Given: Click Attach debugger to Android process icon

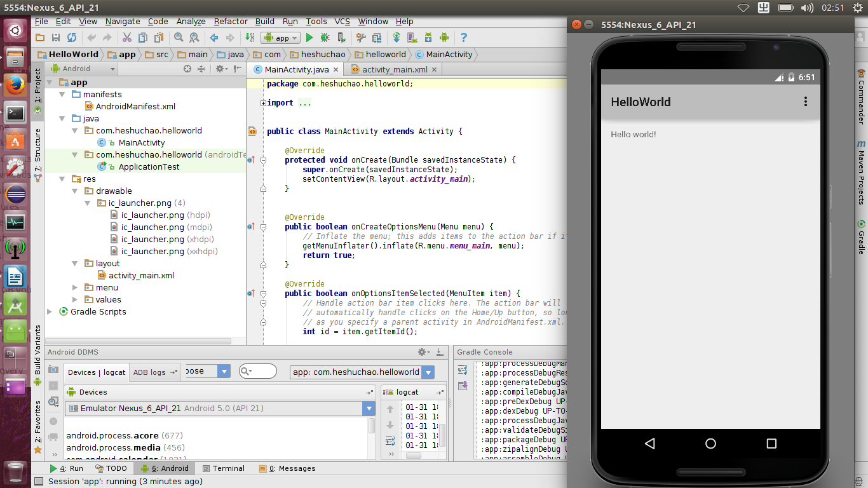Looking at the screenshot, I should coord(341,38).
